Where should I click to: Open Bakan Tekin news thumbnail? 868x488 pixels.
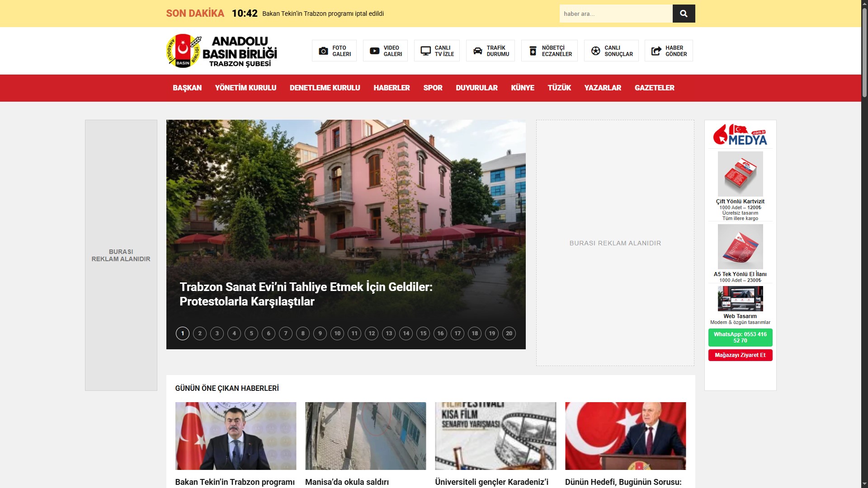236,436
